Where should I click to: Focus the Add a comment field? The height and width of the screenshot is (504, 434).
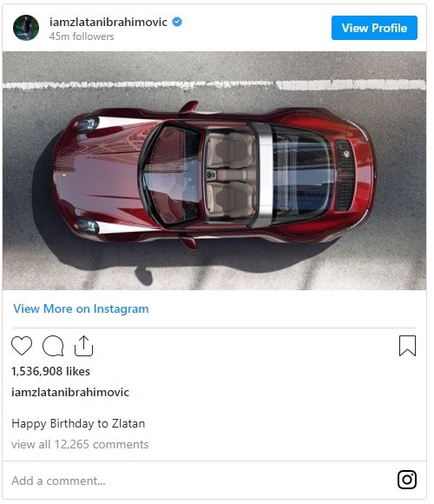tap(199, 481)
